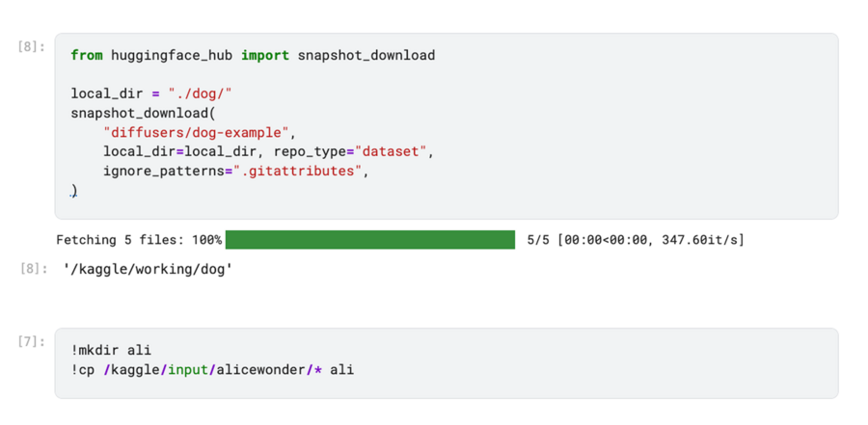
Task: Click the output prompt [8] beside the result
Action: click(x=32, y=269)
